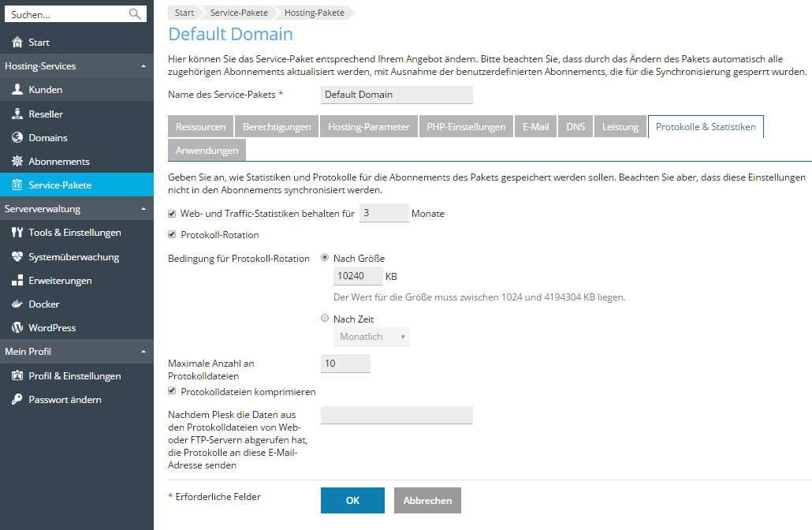Collapse the Serverververwaltung sidebar section
This screenshot has width=812, height=530.
point(143,209)
